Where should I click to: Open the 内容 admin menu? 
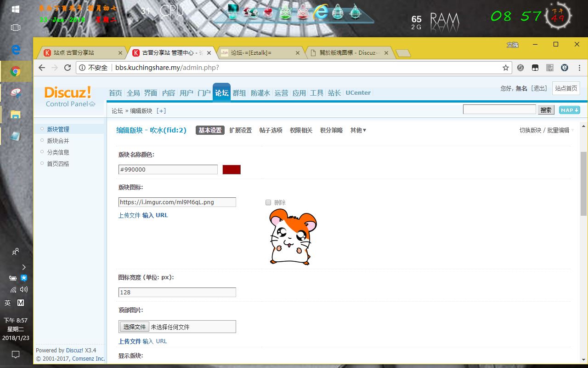(x=169, y=93)
